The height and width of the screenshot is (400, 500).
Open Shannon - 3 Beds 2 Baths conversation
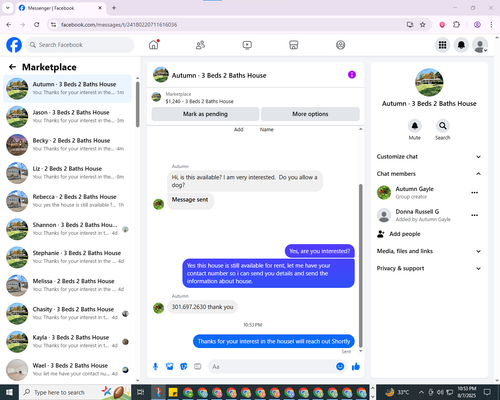coord(68,229)
